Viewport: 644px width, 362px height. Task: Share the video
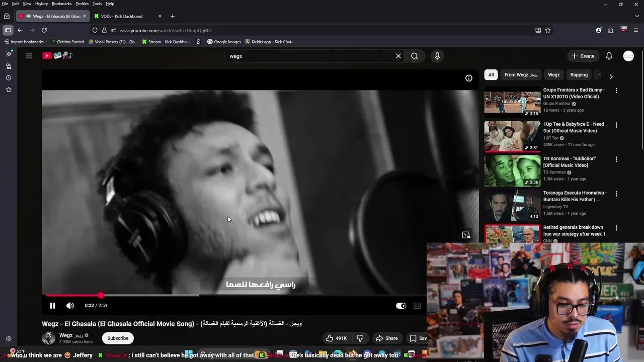pos(387,338)
